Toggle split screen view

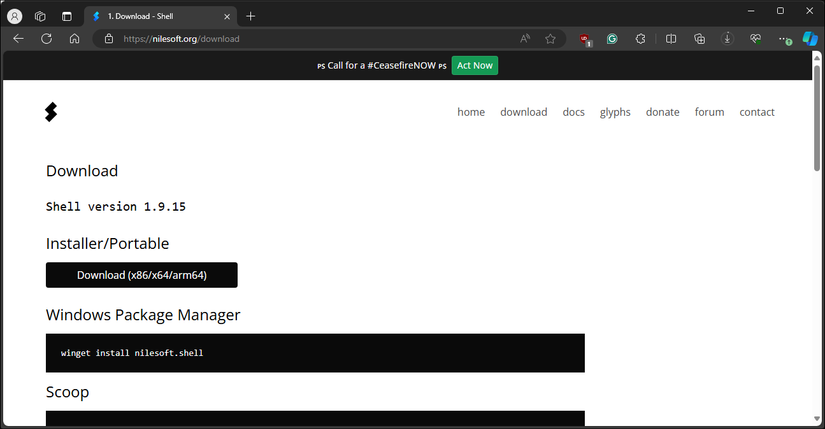pos(671,38)
